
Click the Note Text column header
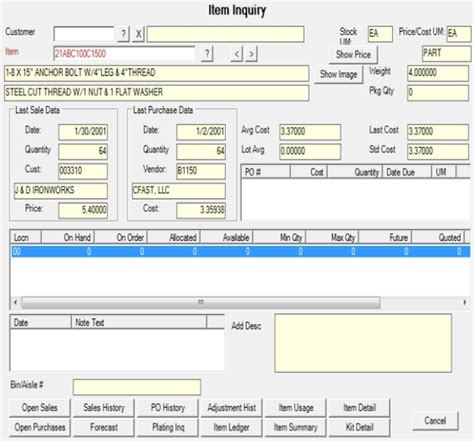coord(139,322)
